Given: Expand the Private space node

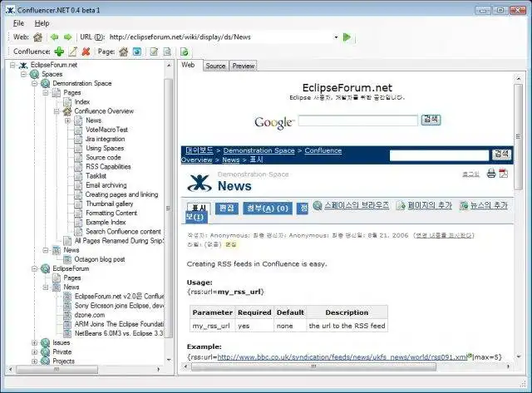Looking at the screenshot, I should tap(35, 352).
